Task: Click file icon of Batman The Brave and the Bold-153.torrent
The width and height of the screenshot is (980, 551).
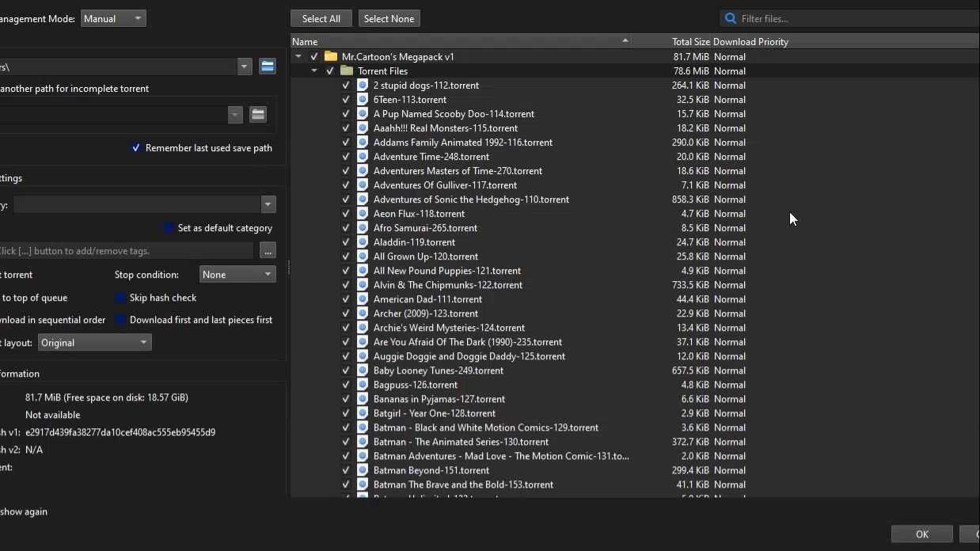Action: pos(363,484)
